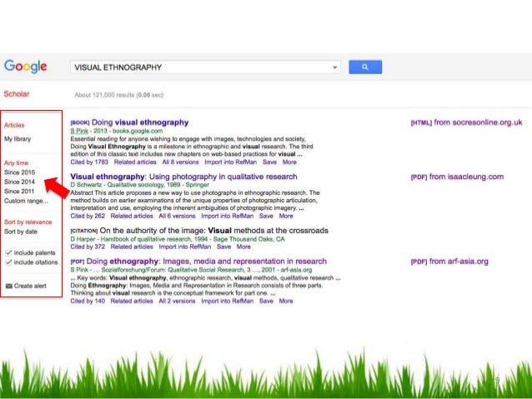Open HTML from socresonline.org.uk
532x399 pixels.
[x=466, y=122]
